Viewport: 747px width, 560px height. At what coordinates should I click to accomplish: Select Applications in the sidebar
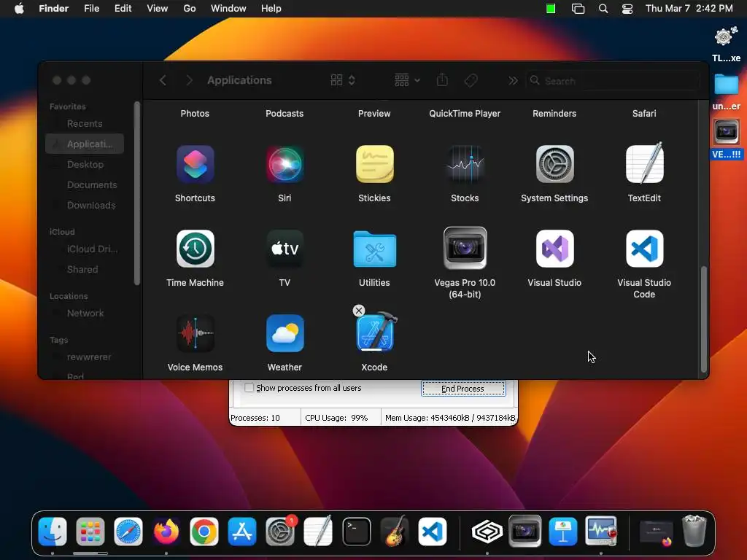(x=85, y=144)
